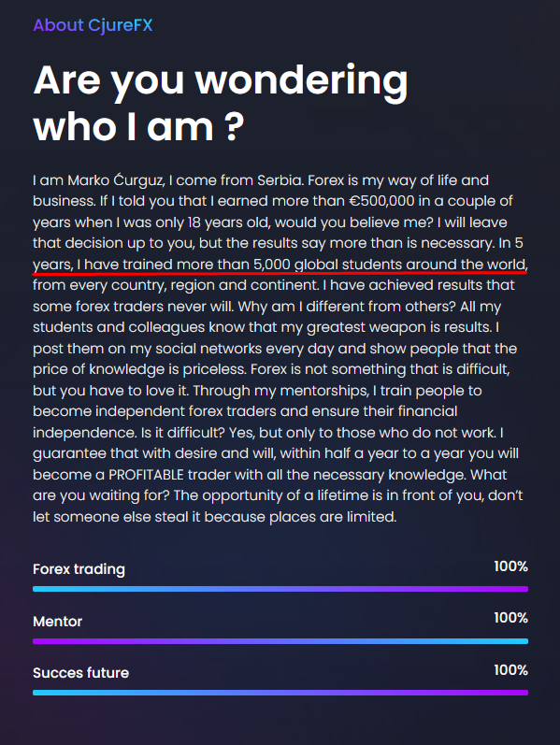Viewport: 560px width, 745px height.
Task: Click the 100% value beside Mentor
Action: (x=511, y=618)
